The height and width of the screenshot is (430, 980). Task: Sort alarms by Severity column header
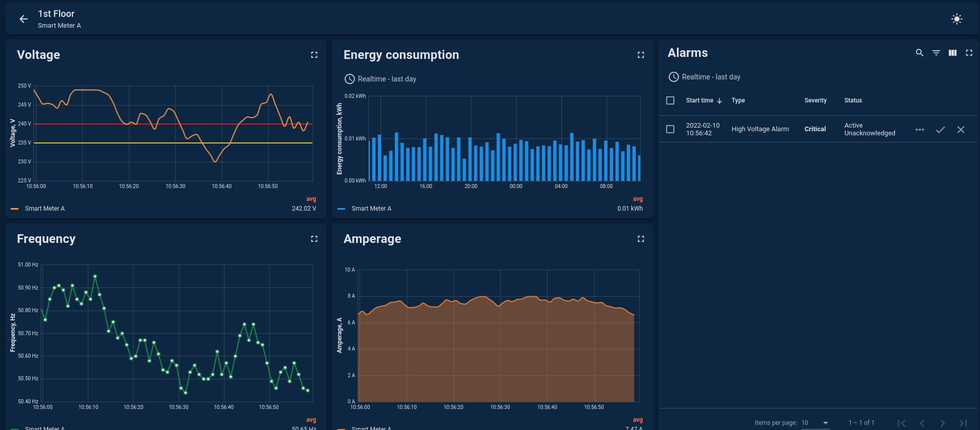[815, 100]
